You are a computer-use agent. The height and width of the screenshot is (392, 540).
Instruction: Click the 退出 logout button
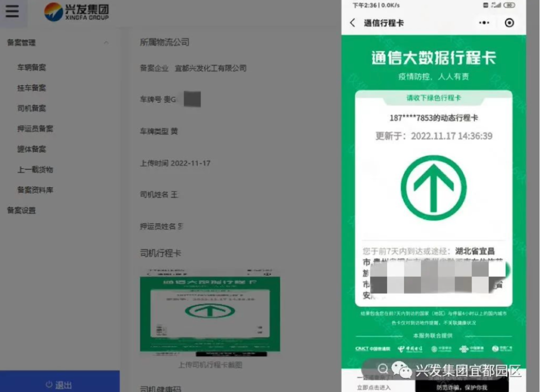pos(59,385)
